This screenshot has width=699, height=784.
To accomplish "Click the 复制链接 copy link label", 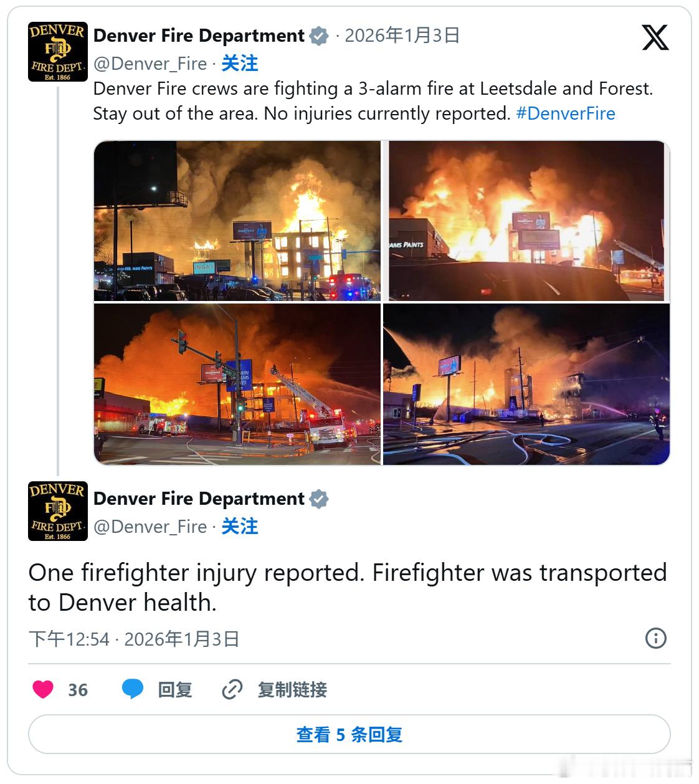I will (x=292, y=690).
